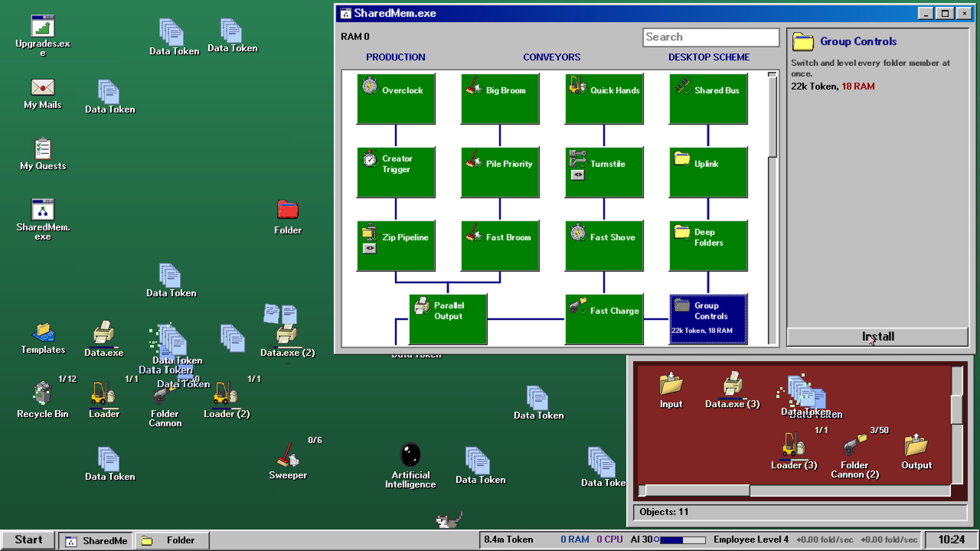
Task: Install the Group Controls upgrade
Action: point(877,337)
